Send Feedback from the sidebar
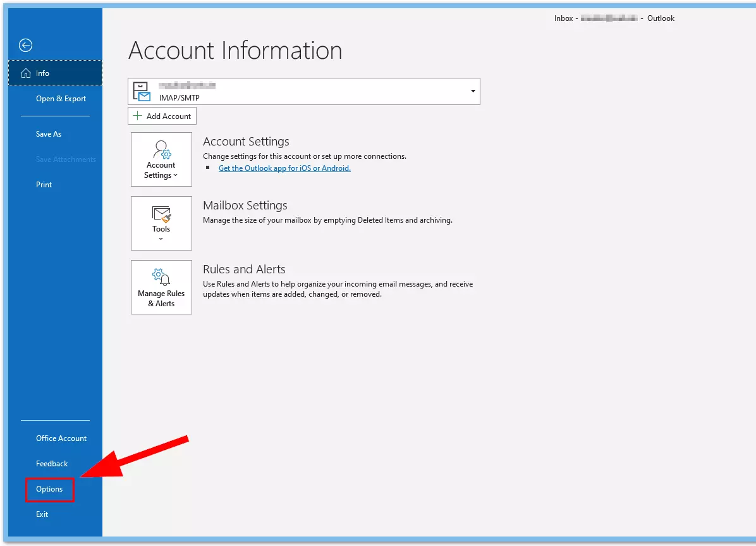 (x=51, y=463)
